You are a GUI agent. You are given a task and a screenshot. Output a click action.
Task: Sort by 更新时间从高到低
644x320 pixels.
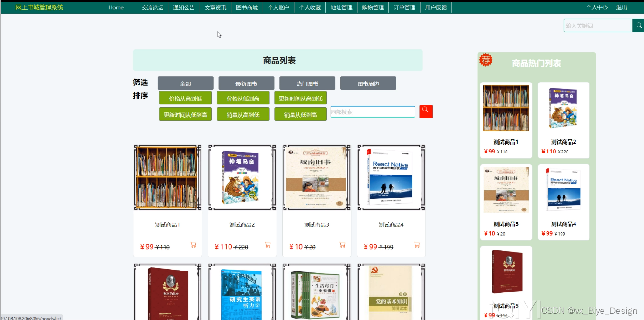click(300, 98)
